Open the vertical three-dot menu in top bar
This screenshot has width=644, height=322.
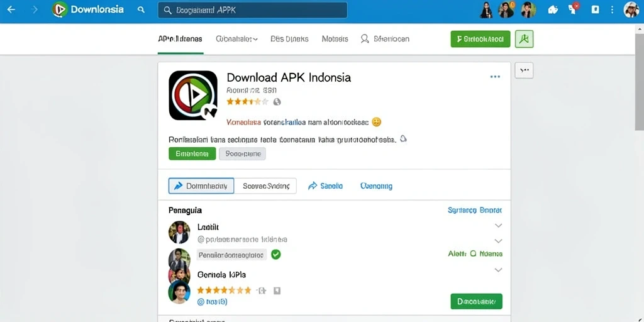pyautogui.click(x=613, y=9)
